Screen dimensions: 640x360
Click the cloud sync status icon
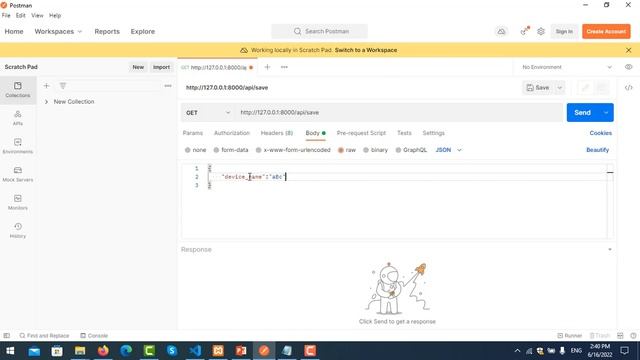501,31
